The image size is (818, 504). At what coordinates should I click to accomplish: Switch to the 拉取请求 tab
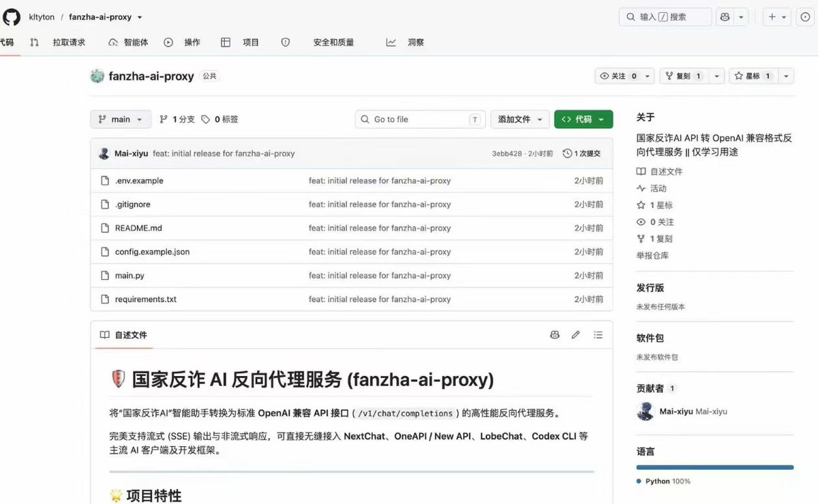(59, 42)
